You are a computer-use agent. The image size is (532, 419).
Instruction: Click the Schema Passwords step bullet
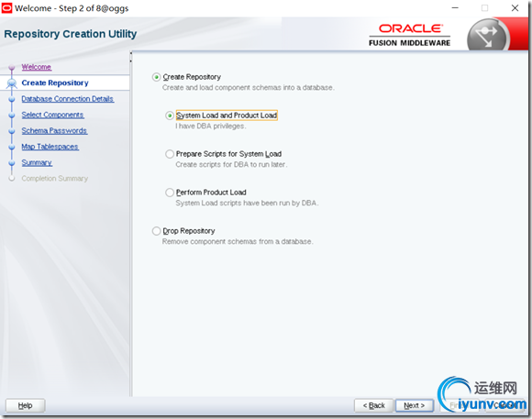[x=12, y=131]
